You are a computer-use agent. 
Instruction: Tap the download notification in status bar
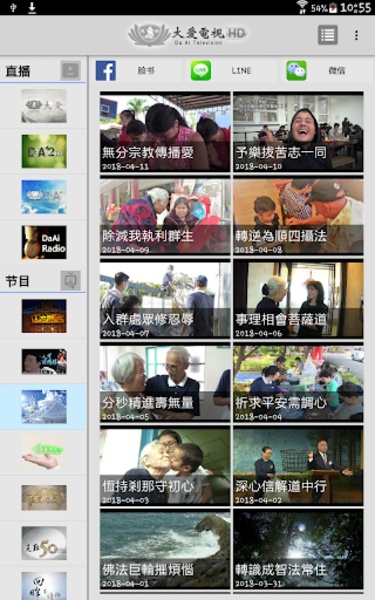[x=32, y=7]
